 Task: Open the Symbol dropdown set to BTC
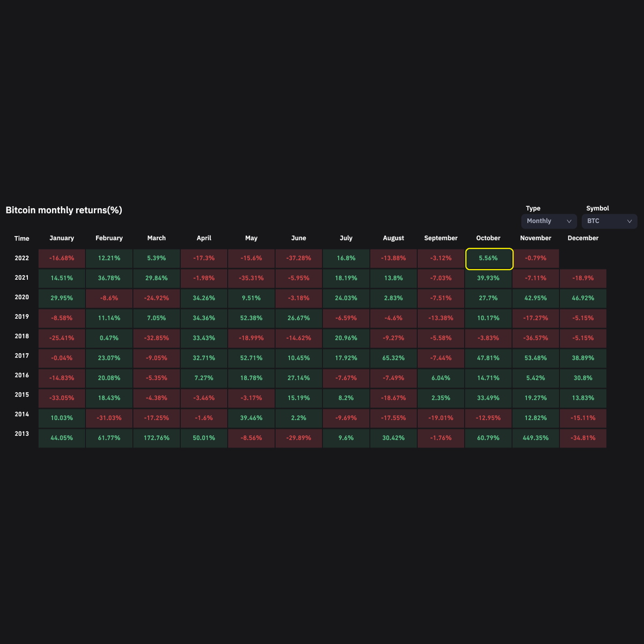pyautogui.click(x=610, y=221)
